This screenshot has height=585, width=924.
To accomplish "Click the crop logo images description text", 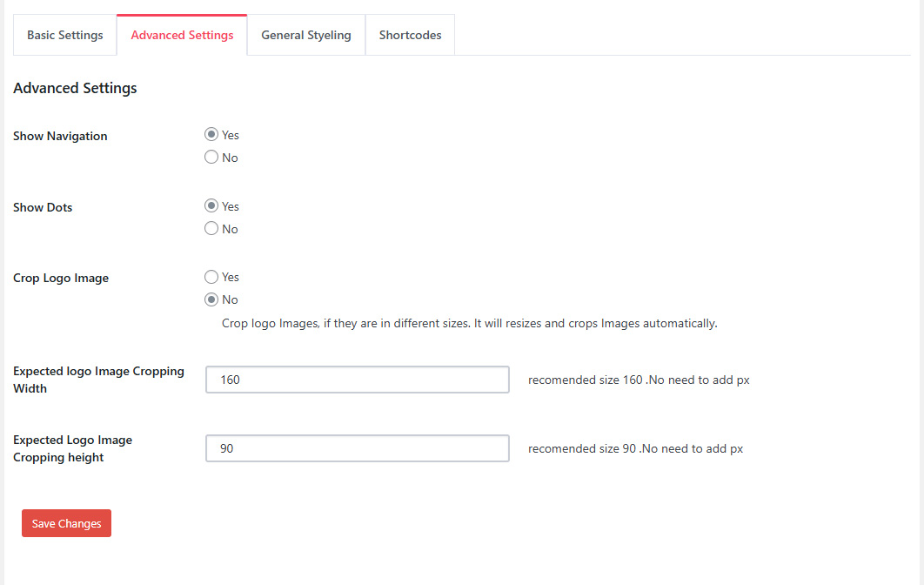I will (x=469, y=324).
